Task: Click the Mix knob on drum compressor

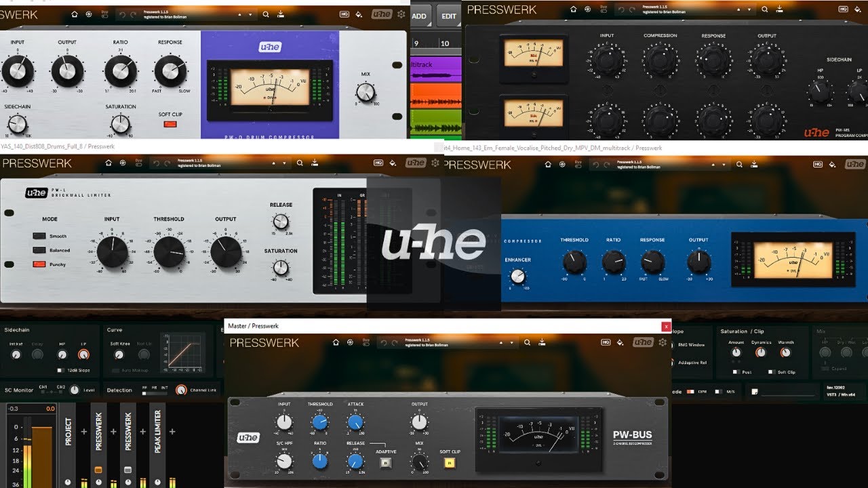Action: (365, 92)
